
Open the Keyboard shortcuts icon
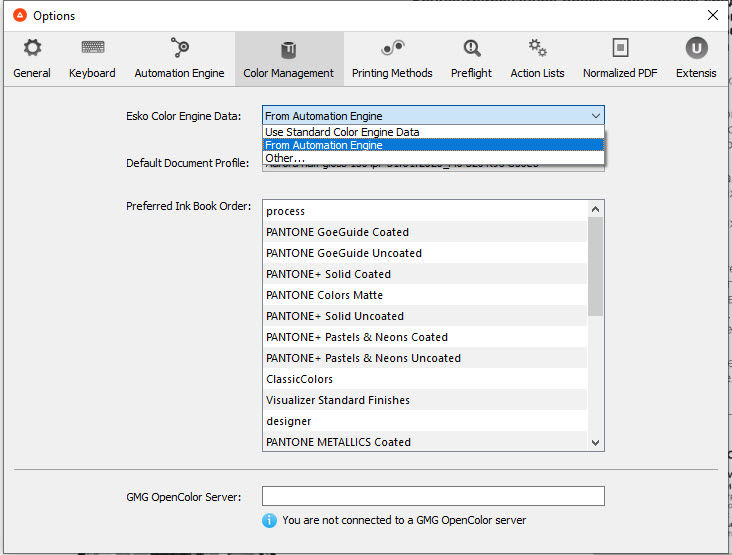tap(92, 47)
